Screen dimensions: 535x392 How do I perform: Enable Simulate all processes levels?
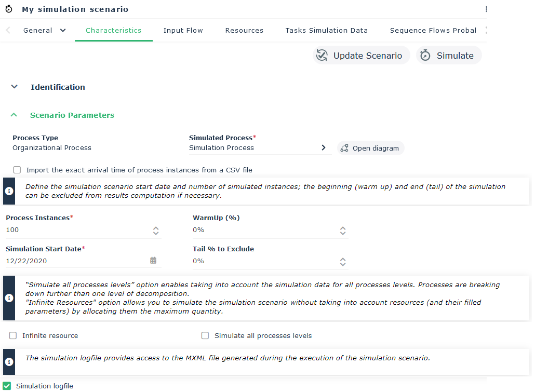[205, 336]
